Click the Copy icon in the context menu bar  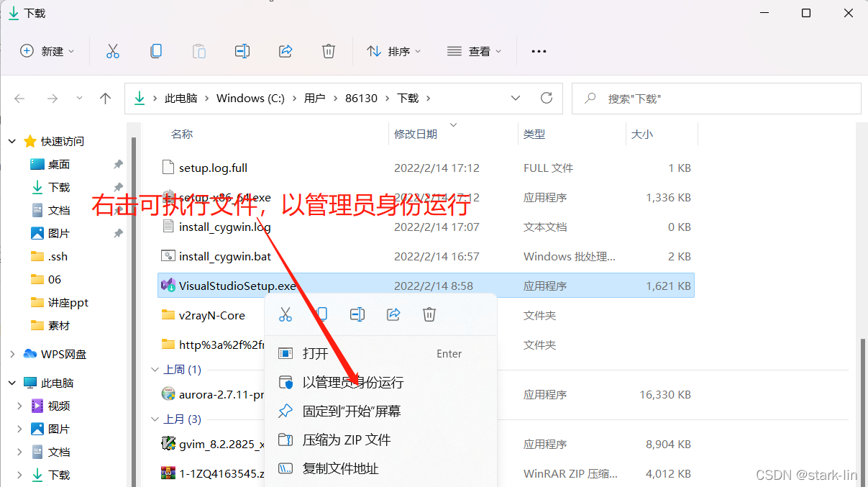click(x=321, y=314)
